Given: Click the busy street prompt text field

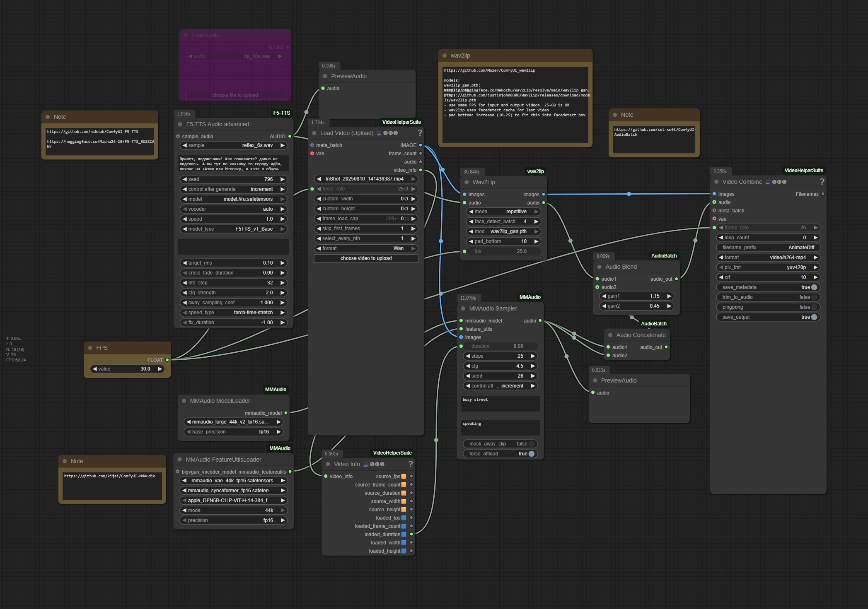Looking at the screenshot, I should (x=500, y=403).
